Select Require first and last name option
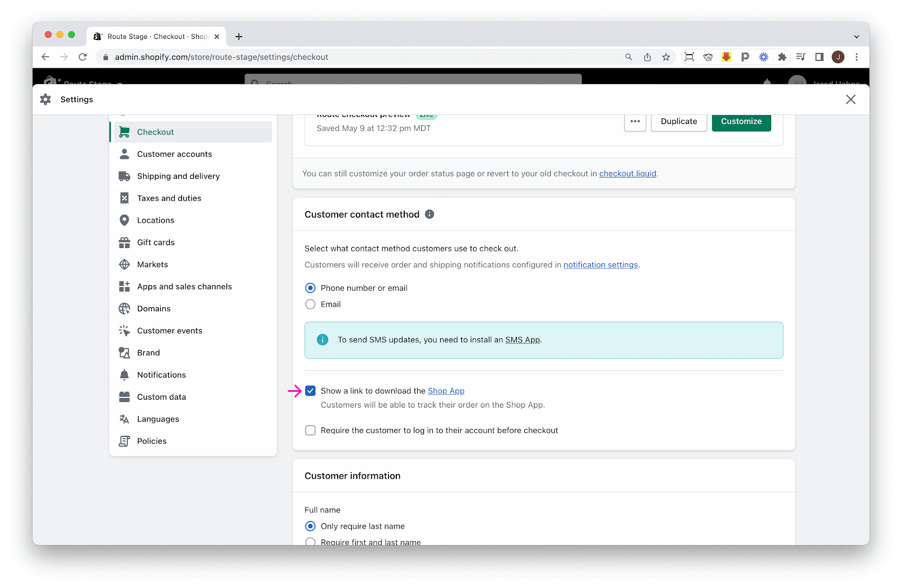 point(310,542)
